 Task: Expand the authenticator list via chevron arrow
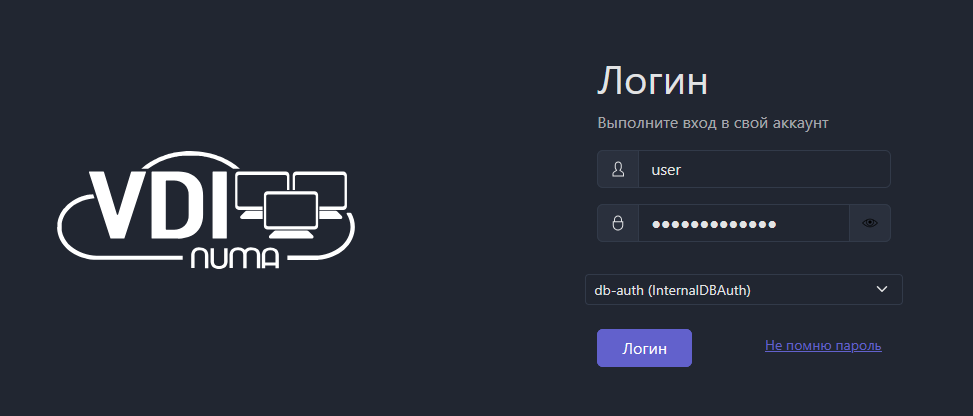point(881,290)
